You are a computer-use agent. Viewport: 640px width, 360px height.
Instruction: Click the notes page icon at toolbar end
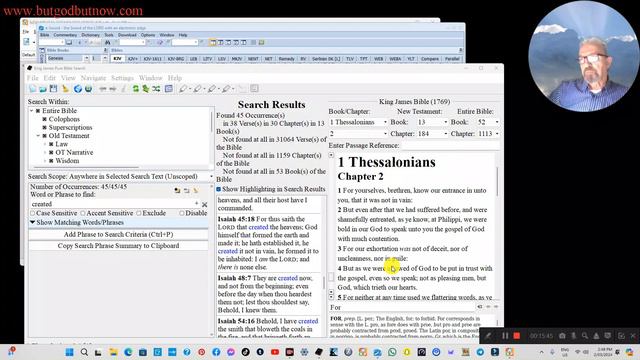tap(254, 89)
